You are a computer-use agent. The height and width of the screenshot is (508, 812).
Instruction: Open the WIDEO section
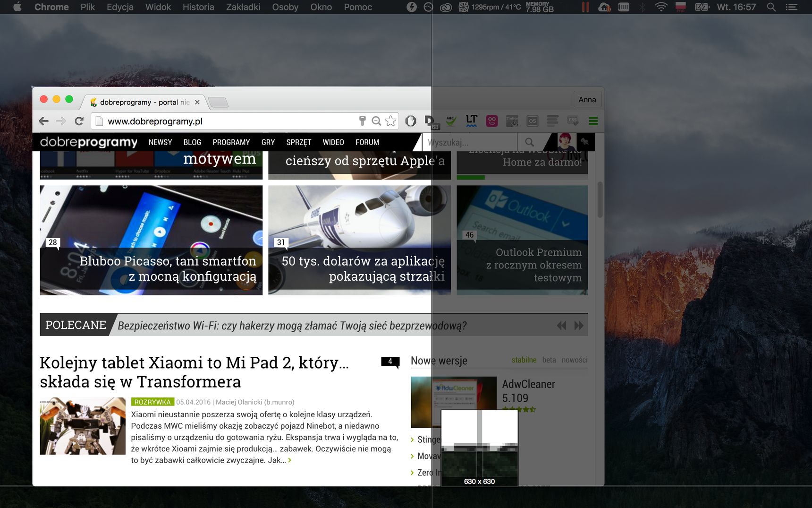click(333, 142)
